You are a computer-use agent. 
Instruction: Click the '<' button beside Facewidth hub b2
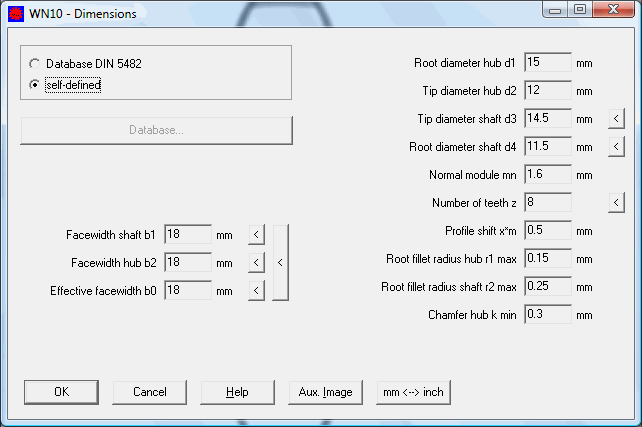click(256, 263)
